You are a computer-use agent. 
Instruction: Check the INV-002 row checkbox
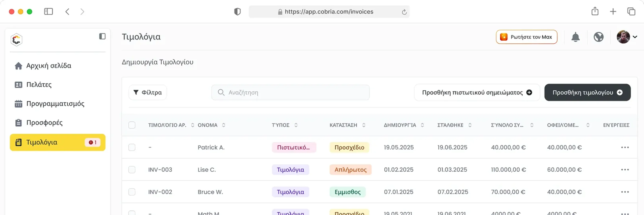[132, 192]
